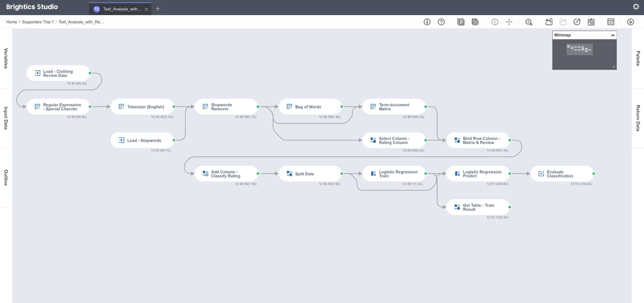Click the minimap viewport thumbnail
Screen dimensions: 644x303
click(579, 50)
